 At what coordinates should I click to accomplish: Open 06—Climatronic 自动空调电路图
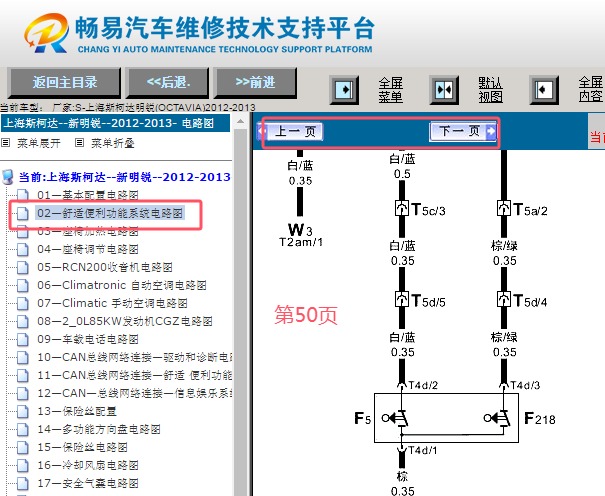coord(122,285)
